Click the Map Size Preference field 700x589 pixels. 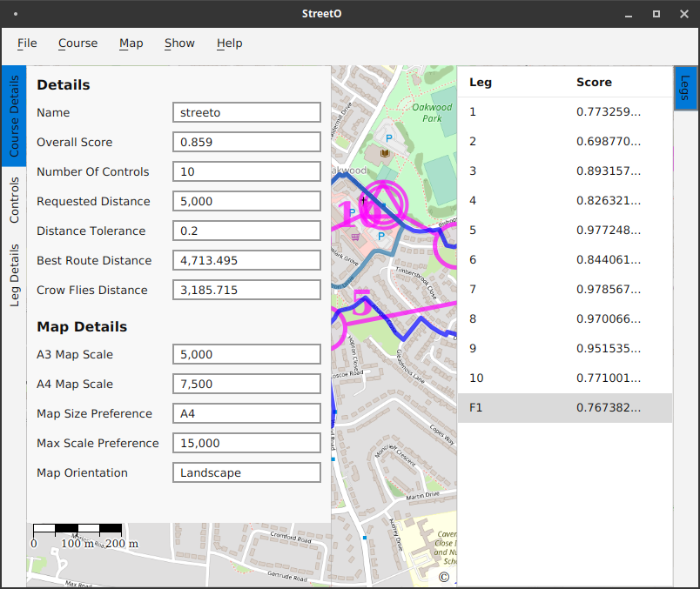(246, 413)
